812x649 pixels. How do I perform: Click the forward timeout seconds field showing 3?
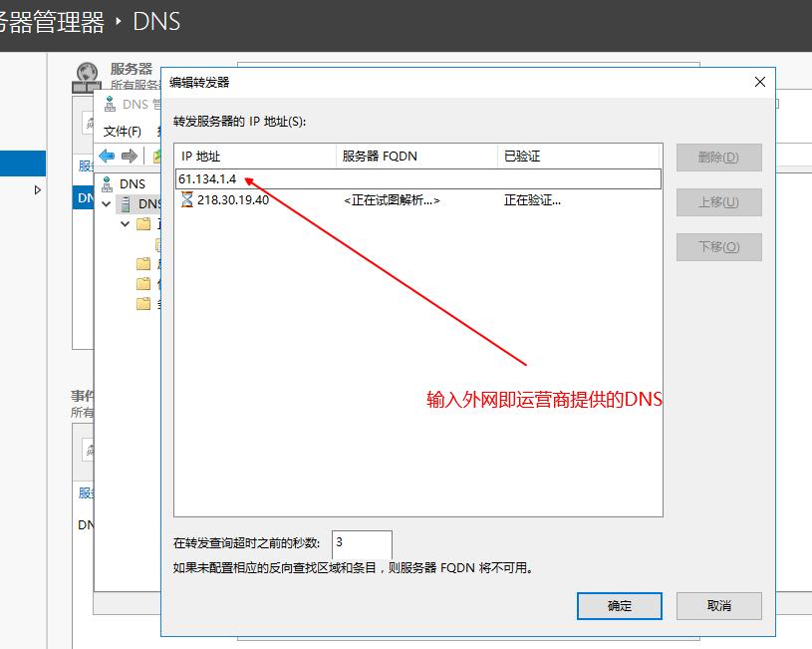pyautogui.click(x=362, y=544)
